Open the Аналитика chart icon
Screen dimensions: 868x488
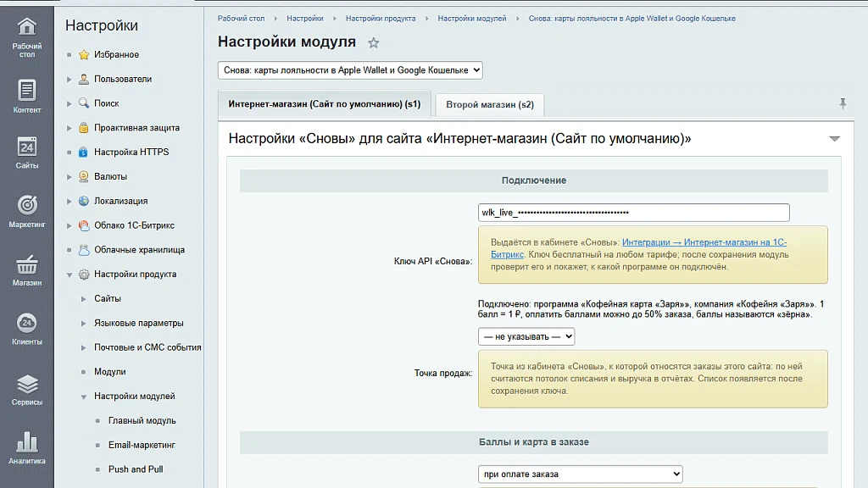(26, 442)
